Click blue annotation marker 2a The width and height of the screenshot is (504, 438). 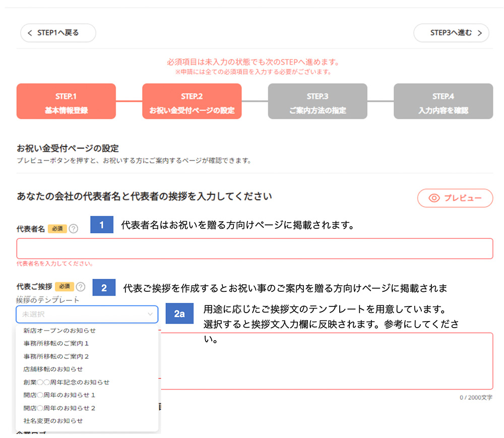[179, 314]
